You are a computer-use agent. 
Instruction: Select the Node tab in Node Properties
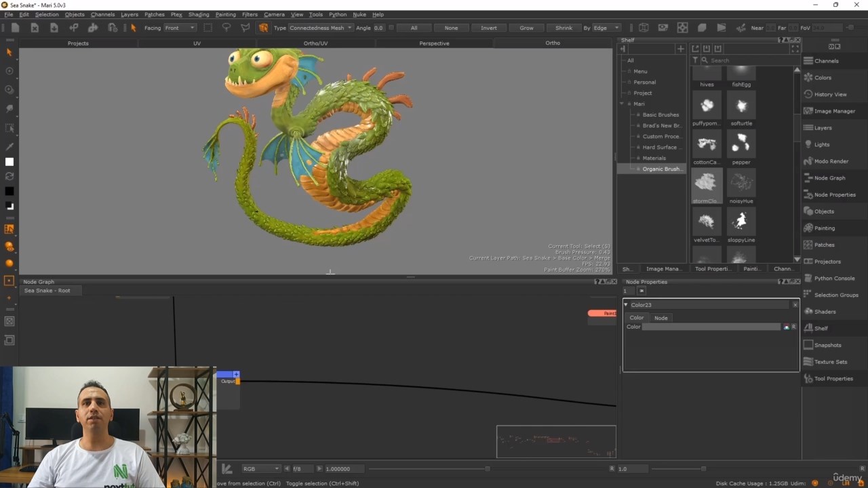(x=660, y=318)
